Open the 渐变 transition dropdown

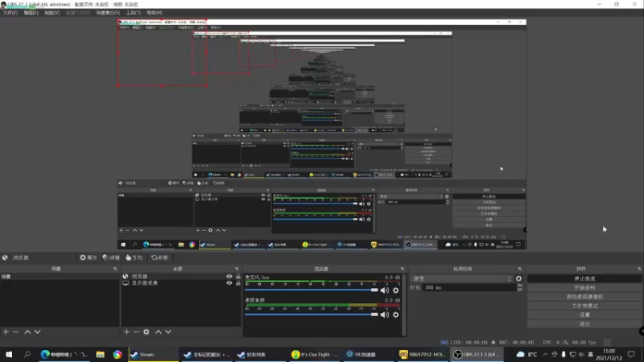[461, 278]
